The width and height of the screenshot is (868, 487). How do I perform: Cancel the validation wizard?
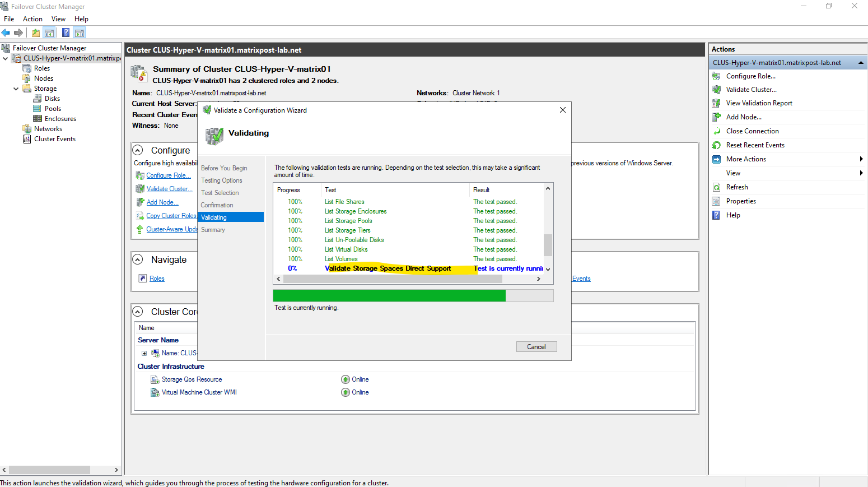point(536,347)
